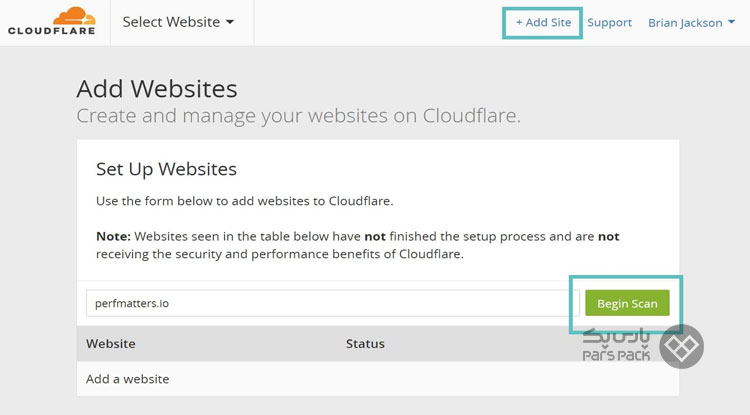The height and width of the screenshot is (415, 750).
Task: Click the Status column header
Action: click(x=365, y=344)
